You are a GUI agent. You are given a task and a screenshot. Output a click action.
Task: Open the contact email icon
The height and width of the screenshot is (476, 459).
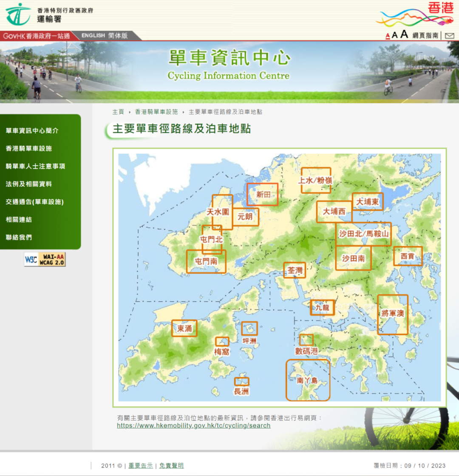(450, 36)
